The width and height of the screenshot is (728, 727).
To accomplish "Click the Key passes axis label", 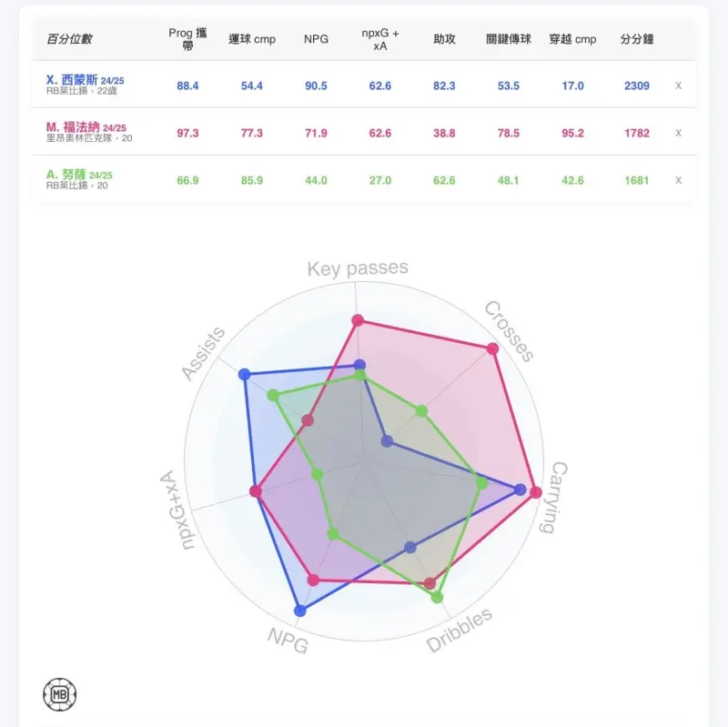I will click(x=358, y=268).
